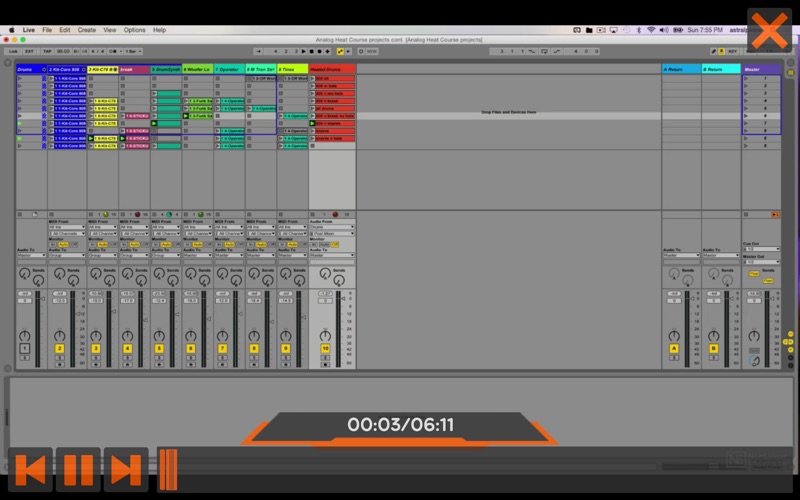800x500 pixels.
Task: Skip to the next video
Action: [x=126, y=469]
